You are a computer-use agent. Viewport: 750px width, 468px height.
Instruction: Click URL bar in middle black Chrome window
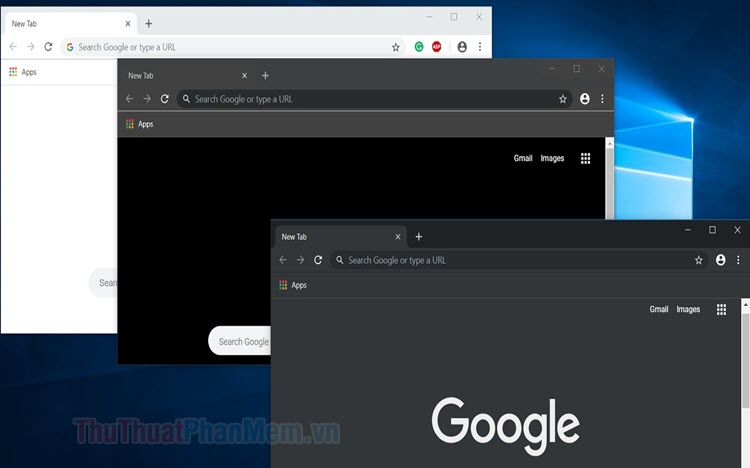click(375, 99)
